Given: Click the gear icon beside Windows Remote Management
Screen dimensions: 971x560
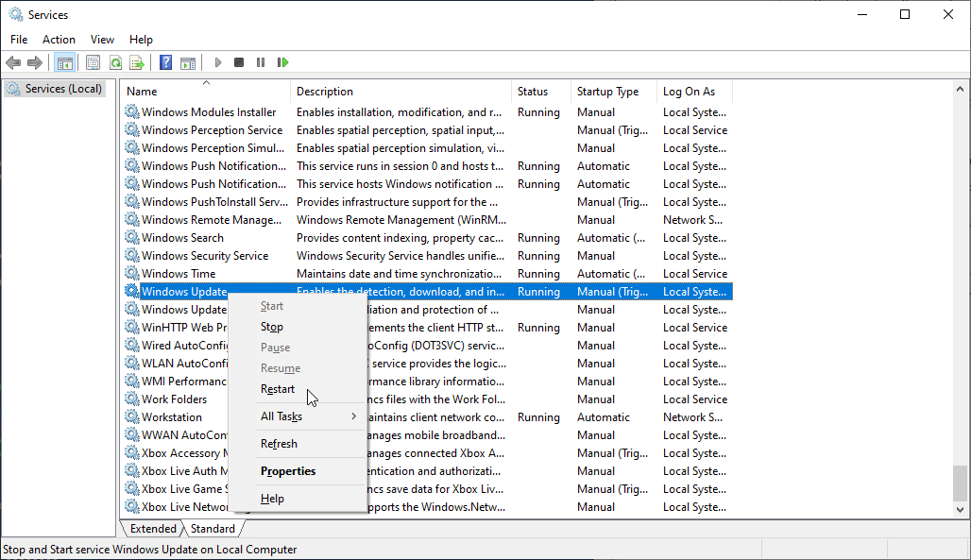Looking at the screenshot, I should (x=132, y=219).
